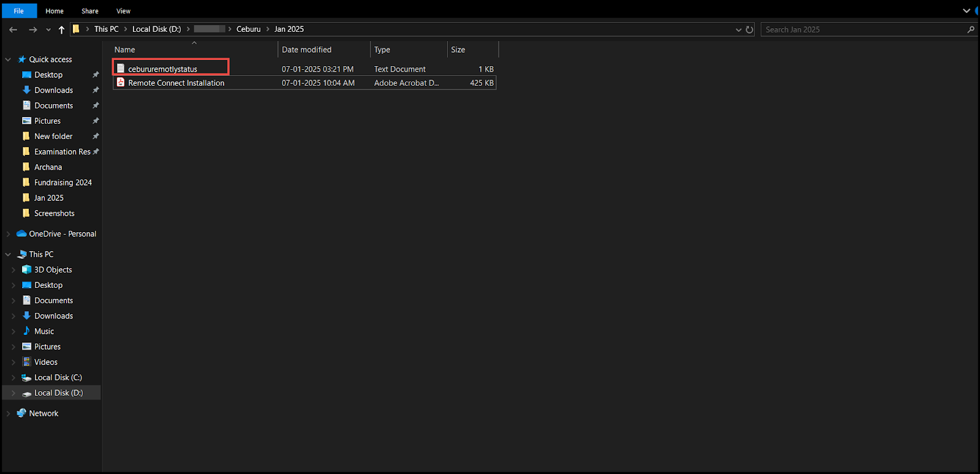980x474 pixels.
Task: Go back with the Back arrow
Action: [x=13, y=29]
